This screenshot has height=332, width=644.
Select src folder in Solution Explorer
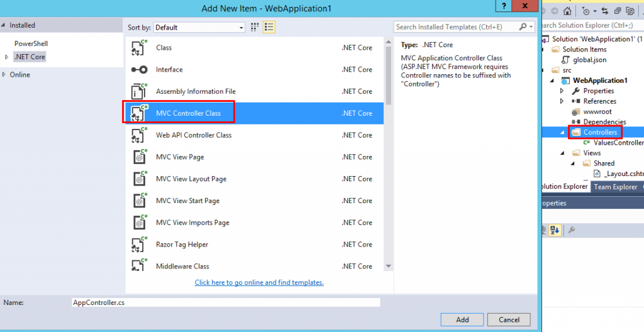click(x=567, y=70)
